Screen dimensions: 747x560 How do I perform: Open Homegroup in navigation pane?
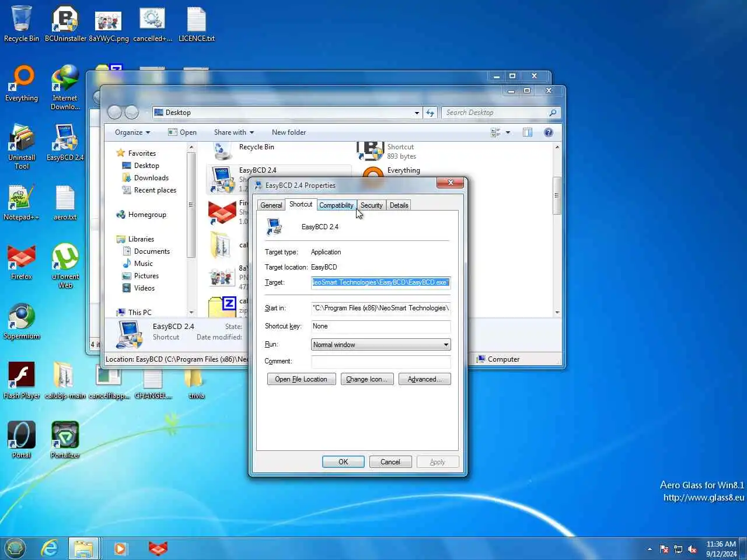[x=146, y=215]
